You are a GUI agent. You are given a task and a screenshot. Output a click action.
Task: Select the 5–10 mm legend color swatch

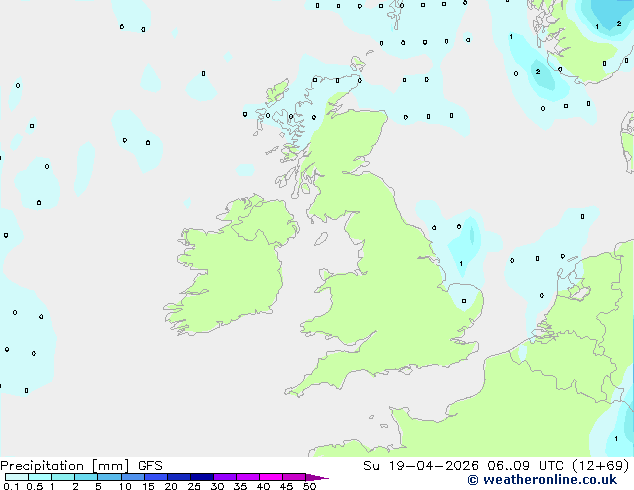[109, 477]
